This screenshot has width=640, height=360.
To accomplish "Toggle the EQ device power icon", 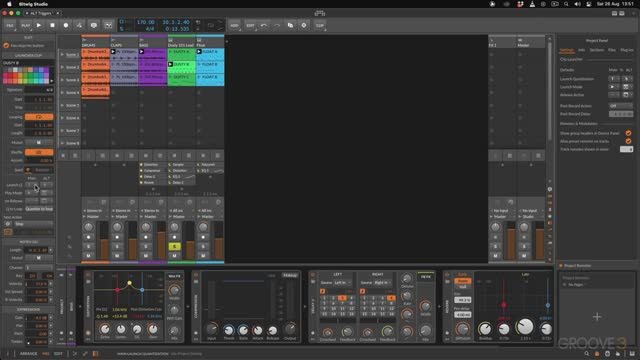I will click(x=88, y=275).
